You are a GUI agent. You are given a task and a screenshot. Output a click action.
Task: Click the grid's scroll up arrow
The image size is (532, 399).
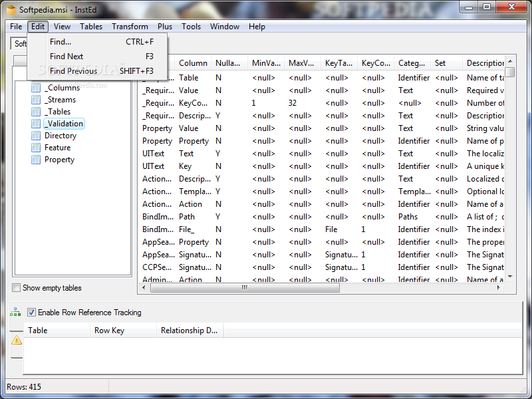(x=510, y=61)
